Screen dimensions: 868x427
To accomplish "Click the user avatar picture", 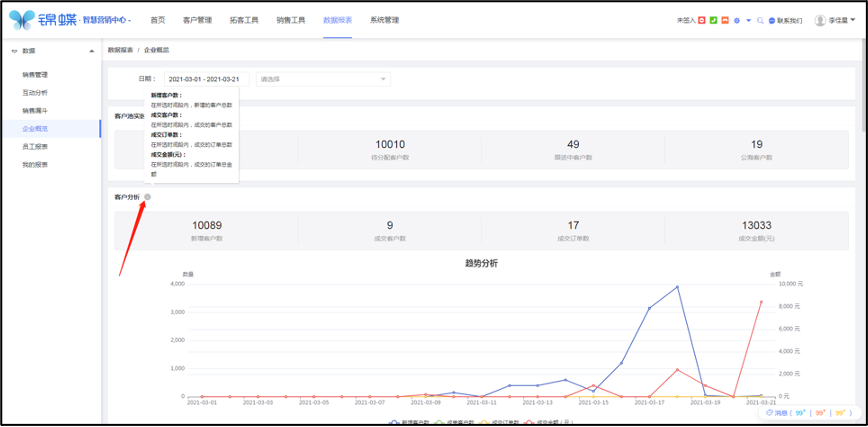I will [x=820, y=20].
